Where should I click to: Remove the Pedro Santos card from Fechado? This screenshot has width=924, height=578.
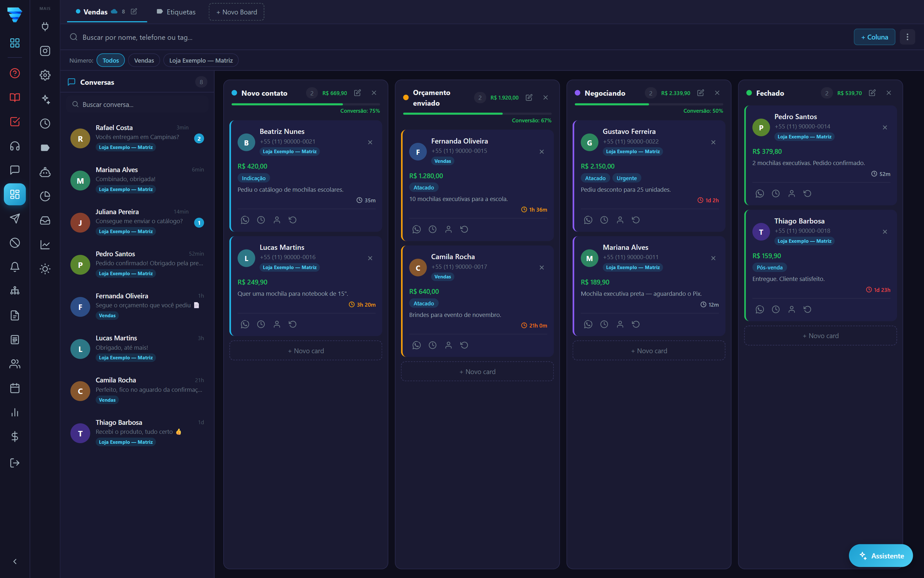click(885, 127)
